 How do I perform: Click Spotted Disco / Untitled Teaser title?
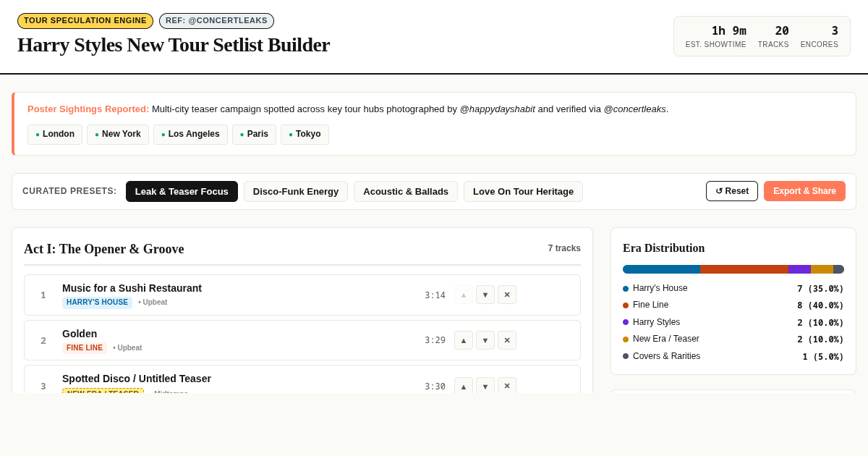(137, 379)
